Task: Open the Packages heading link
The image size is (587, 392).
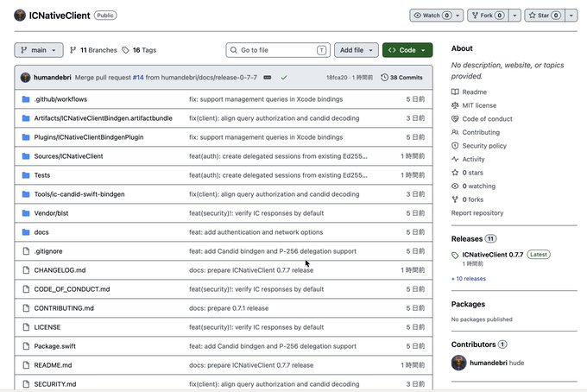Action: pos(468,304)
